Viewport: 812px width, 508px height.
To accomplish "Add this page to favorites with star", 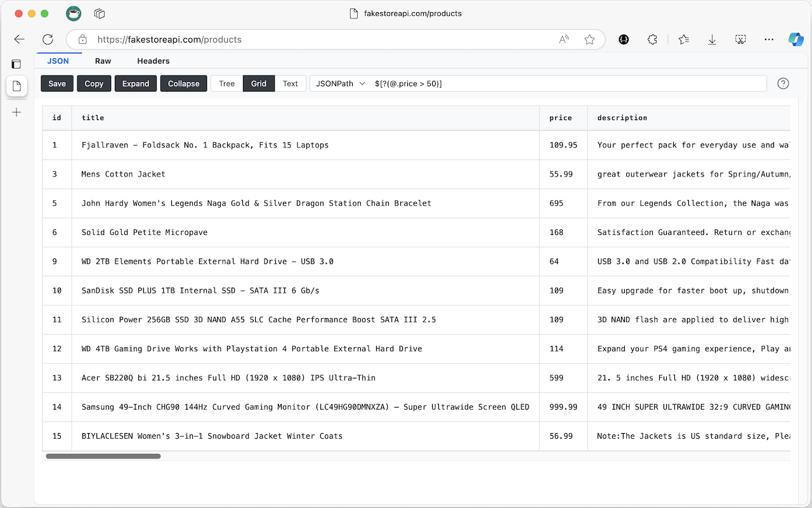I will [x=589, y=39].
